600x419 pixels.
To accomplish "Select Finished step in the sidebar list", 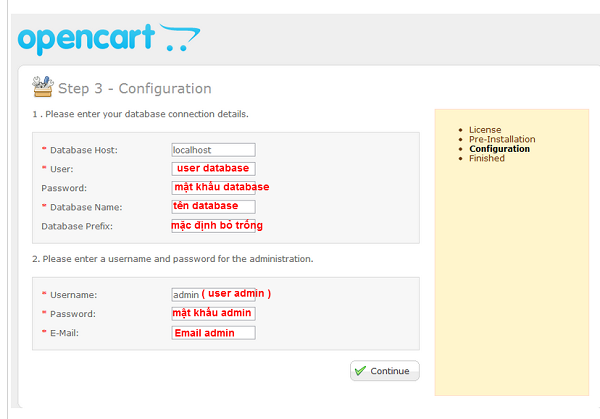I will [489, 159].
